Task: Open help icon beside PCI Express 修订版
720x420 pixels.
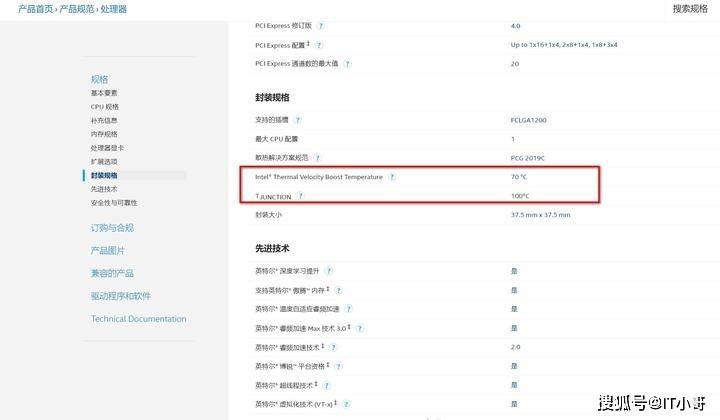Action: pos(321,26)
